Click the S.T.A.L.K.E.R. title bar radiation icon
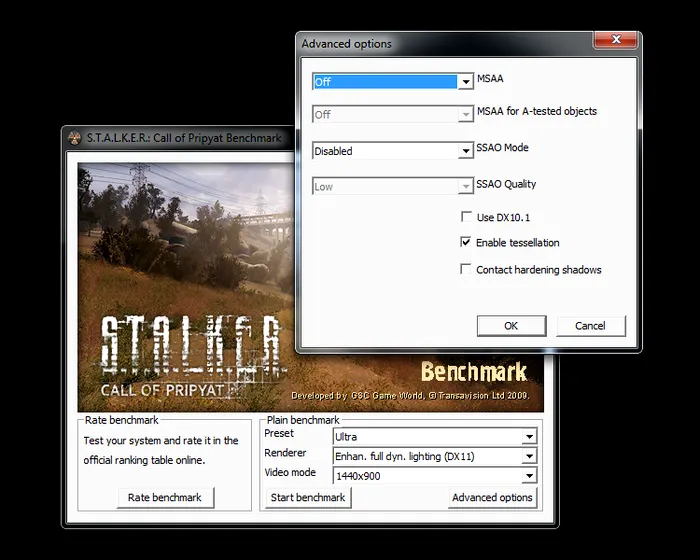 point(74,138)
